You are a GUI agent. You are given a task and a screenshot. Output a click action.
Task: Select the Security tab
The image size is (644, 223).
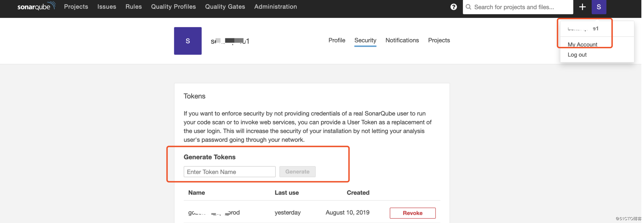tap(365, 40)
